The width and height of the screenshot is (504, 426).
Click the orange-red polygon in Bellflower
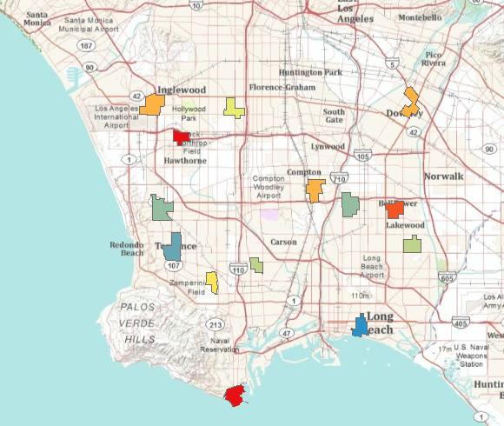[395, 210]
